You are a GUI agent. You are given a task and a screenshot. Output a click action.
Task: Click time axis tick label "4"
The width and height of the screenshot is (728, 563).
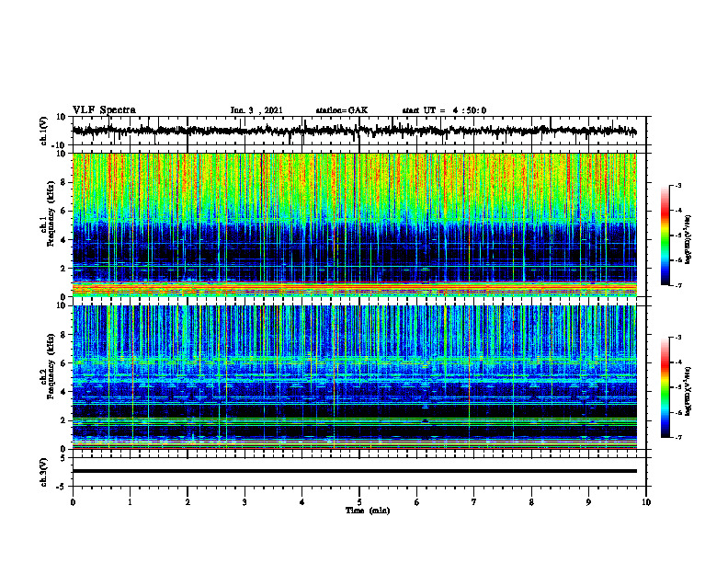point(302,502)
